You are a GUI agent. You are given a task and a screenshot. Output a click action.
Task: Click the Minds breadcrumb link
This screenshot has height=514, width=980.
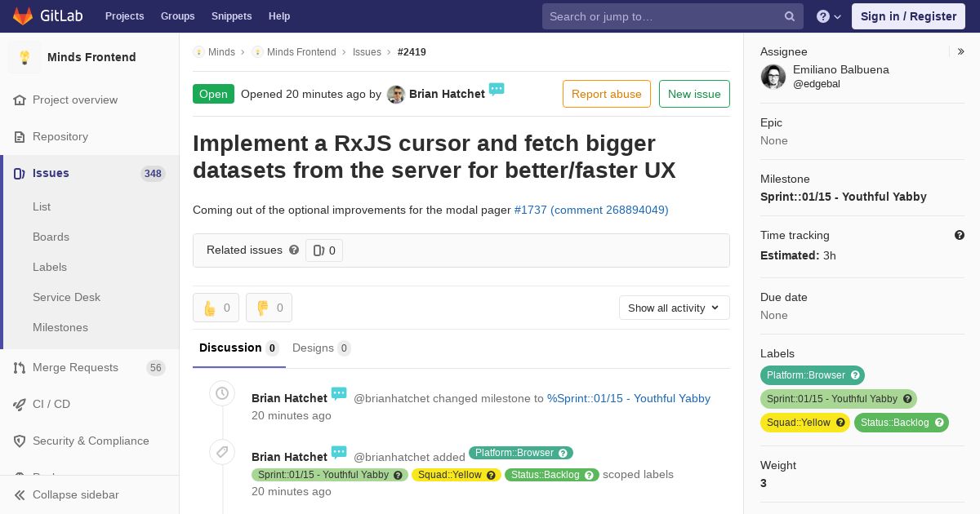point(221,52)
